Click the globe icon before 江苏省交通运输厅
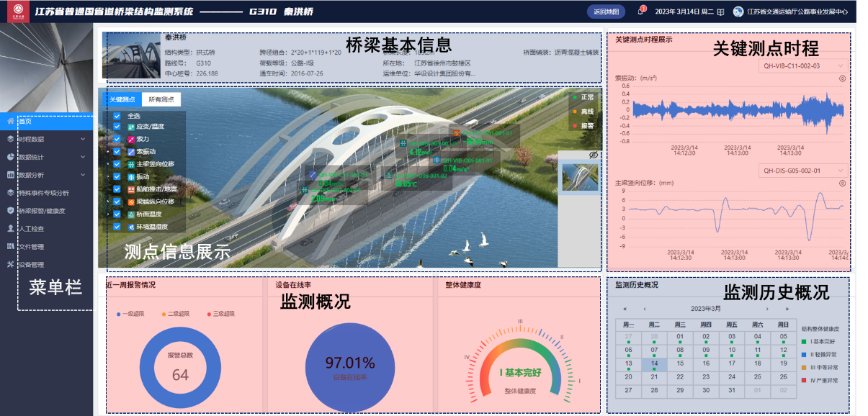Screen dimensions: 868x416 point(738,12)
